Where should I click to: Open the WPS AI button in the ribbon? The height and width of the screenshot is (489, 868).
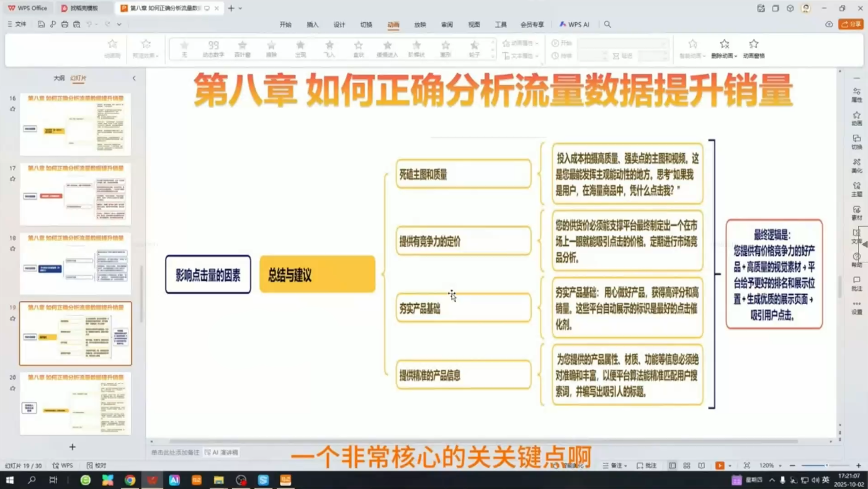575,25
